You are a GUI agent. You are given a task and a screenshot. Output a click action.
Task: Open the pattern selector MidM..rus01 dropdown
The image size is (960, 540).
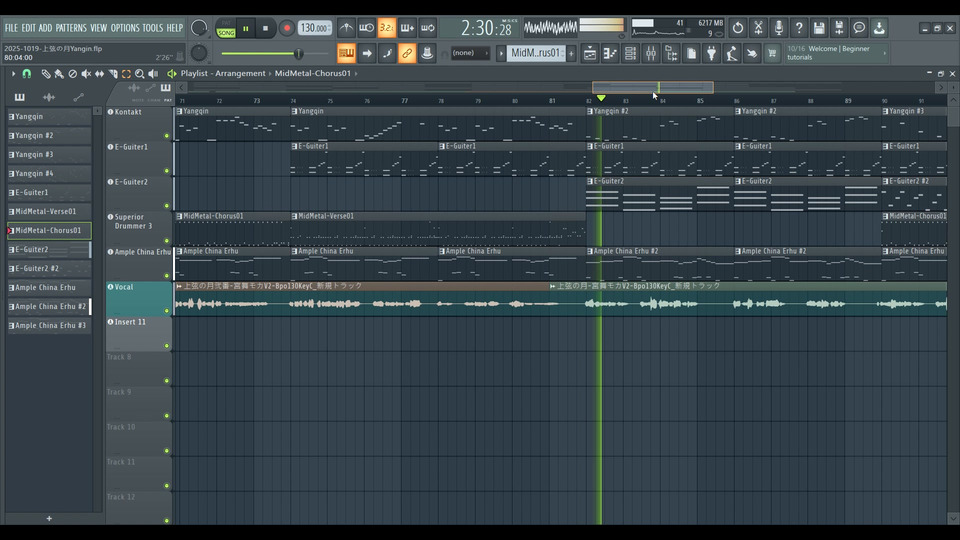tap(537, 53)
